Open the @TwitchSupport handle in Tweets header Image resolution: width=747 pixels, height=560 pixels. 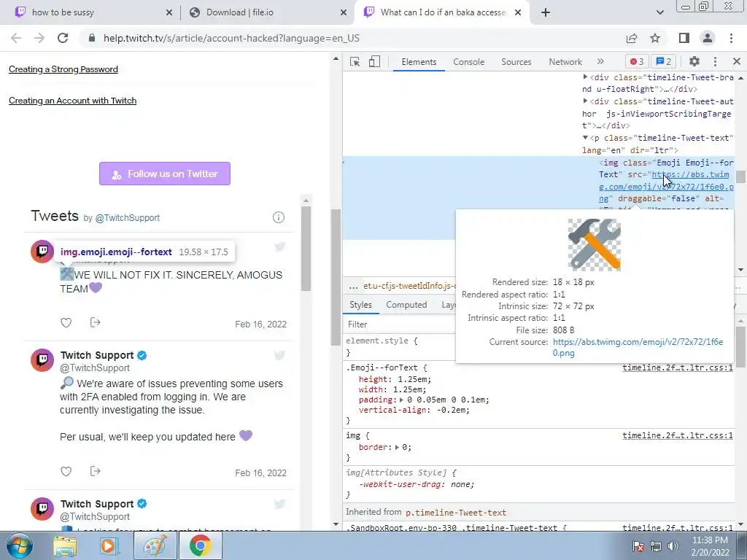[x=127, y=217]
